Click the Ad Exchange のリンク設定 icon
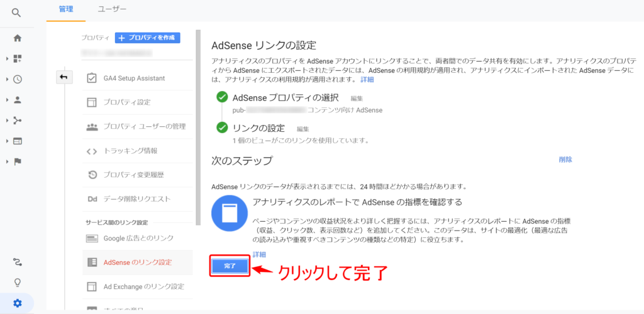 [x=92, y=286]
